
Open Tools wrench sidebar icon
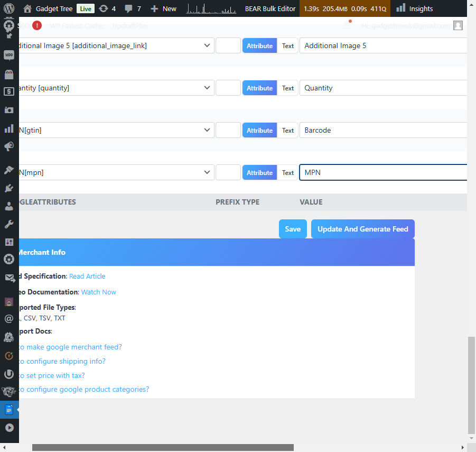click(x=9, y=224)
